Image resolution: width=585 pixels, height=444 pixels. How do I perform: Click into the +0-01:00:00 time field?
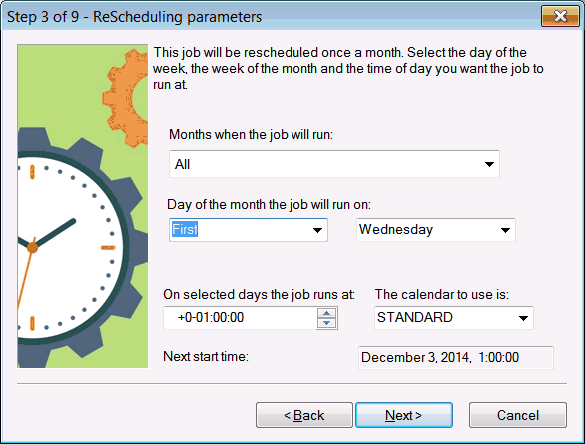240,318
